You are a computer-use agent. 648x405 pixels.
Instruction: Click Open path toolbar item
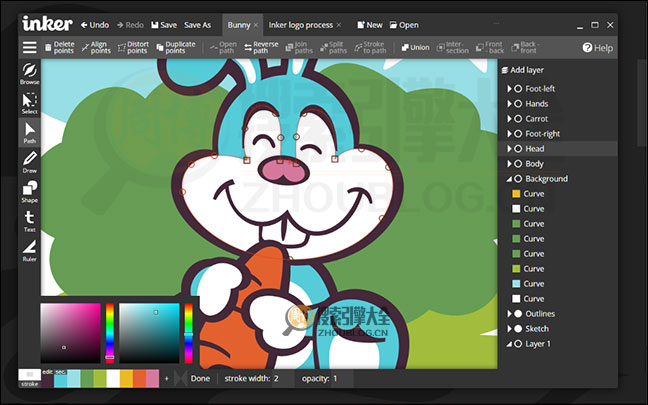click(223, 48)
